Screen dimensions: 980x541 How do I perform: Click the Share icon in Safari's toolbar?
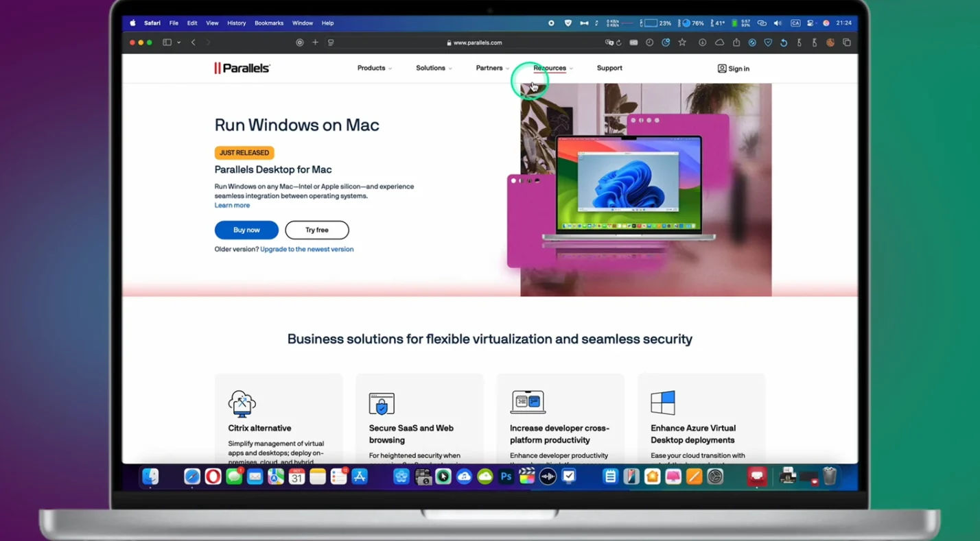click(x=737, y=43)
